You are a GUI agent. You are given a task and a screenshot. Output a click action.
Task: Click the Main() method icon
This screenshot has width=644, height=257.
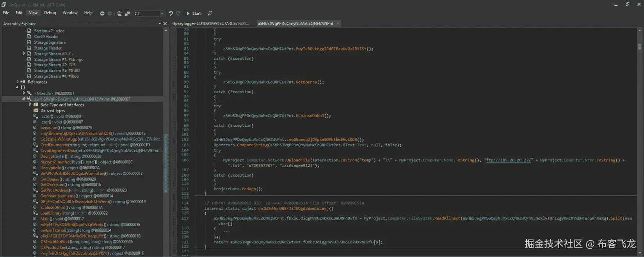36,219
